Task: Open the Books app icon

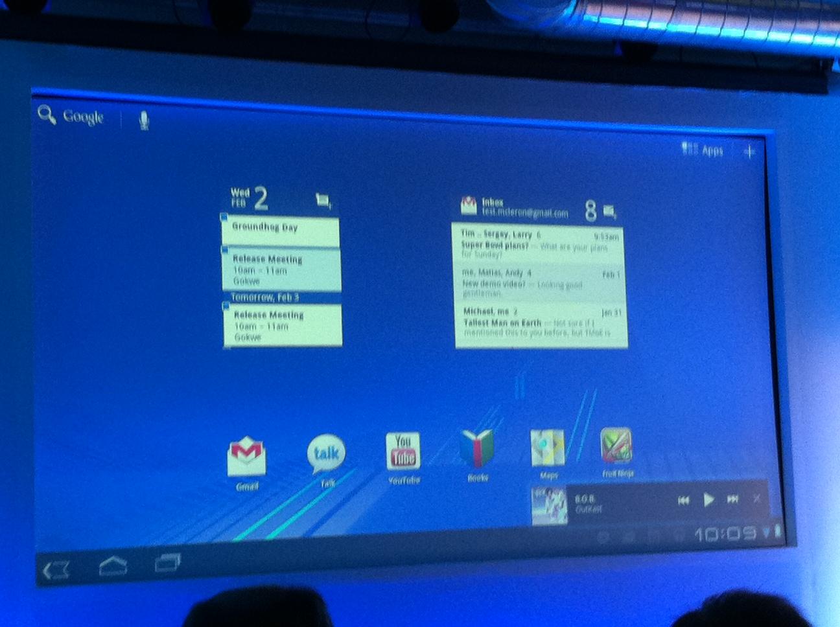Action: [476, 448]
